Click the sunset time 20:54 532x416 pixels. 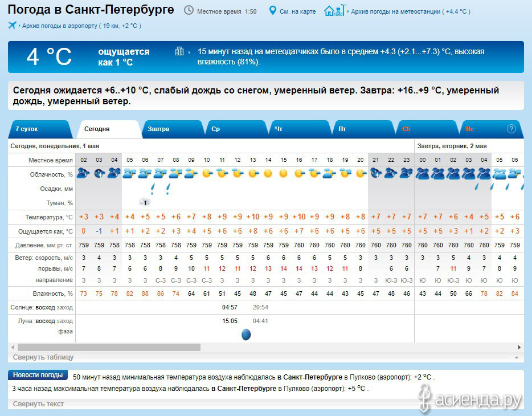260,307
